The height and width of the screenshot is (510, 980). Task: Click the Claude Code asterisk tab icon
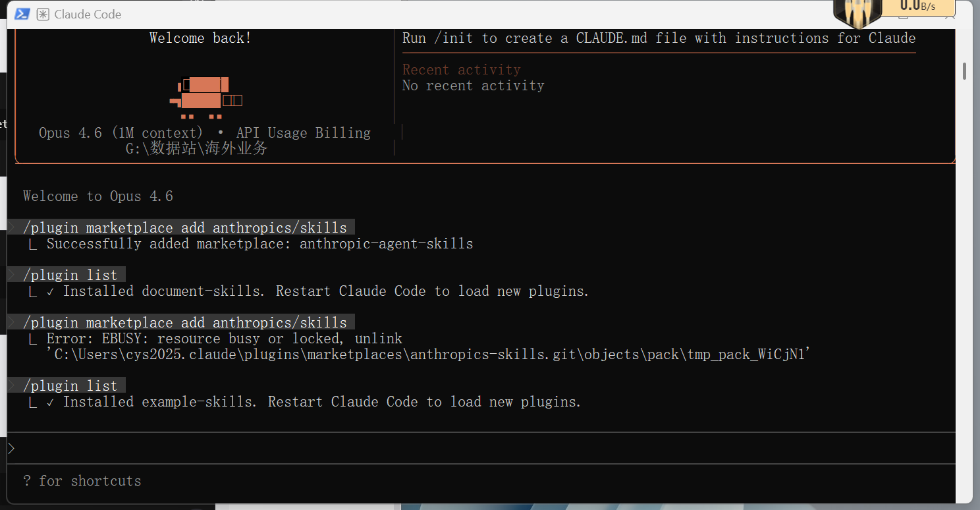42,14
